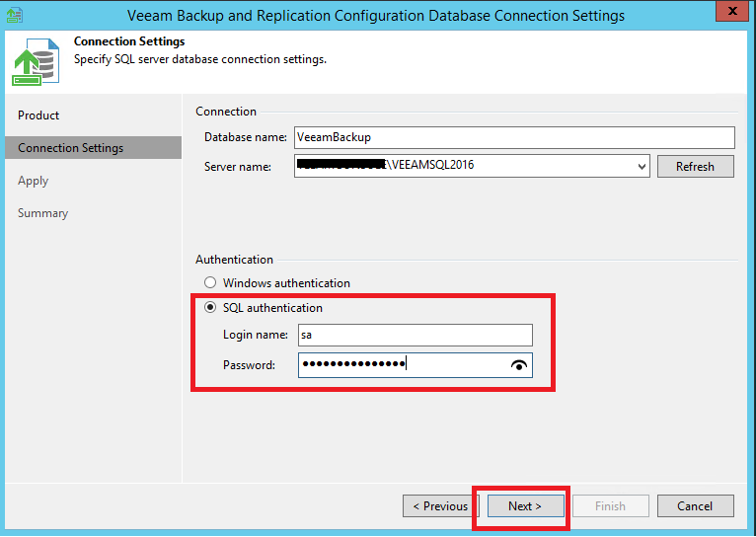The height and width of the screenshot is (537, 756).
Task: Click the Refresh button
Action: [695, 166]
